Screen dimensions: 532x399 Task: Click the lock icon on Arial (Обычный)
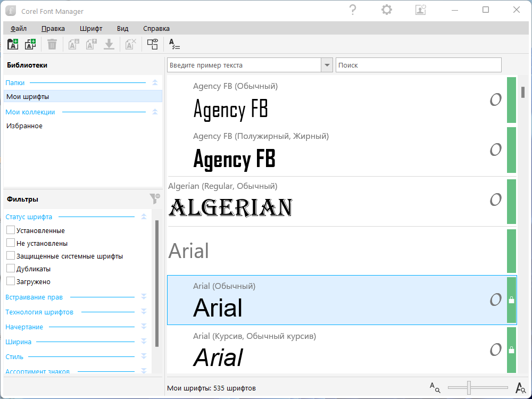tap(511, 300)
